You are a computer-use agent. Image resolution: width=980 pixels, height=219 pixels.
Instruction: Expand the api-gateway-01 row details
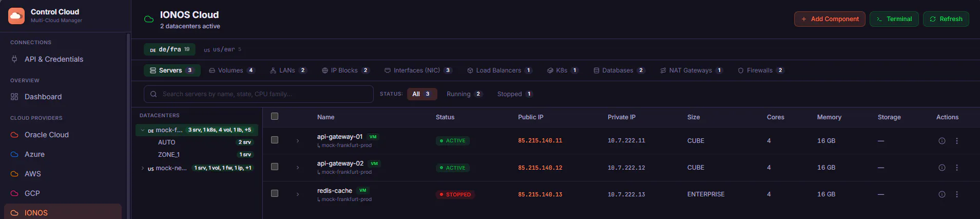point(298,141)
